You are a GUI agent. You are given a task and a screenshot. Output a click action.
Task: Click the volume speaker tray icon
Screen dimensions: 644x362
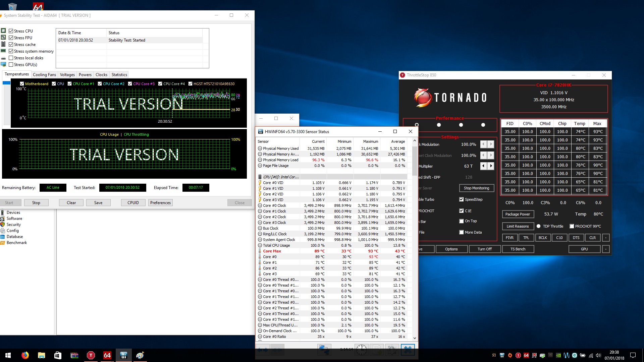599,355
